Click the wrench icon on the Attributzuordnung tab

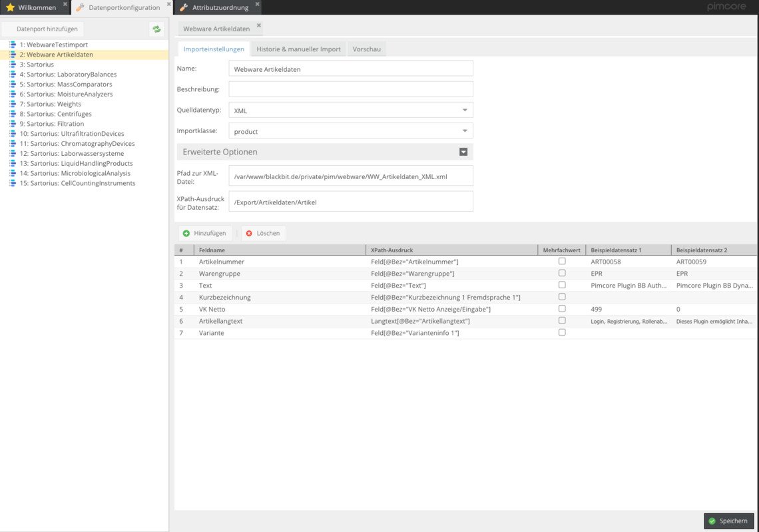tap(184, 7)
